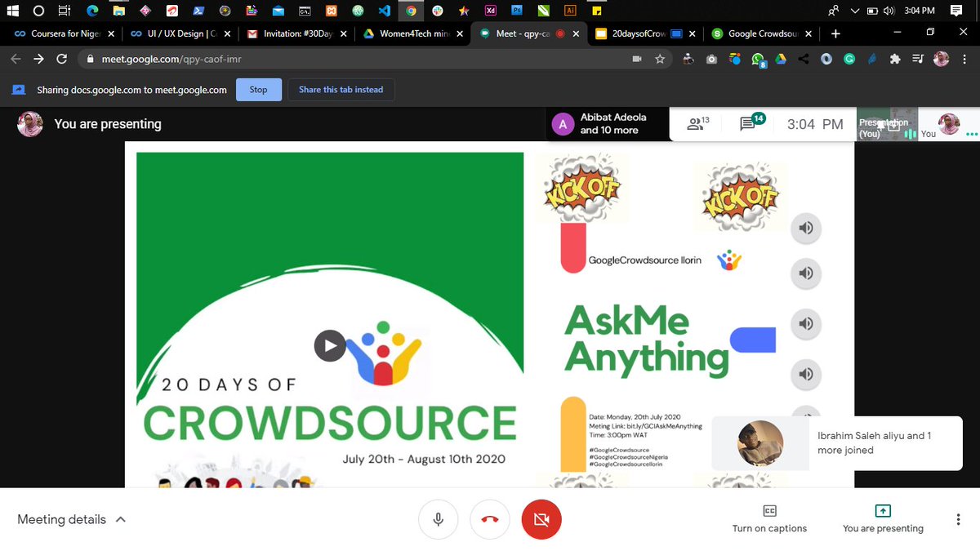Click the top speaker audio icon on slide
Image resolution: width=980 pixels, height=551 pixels.
(x=806, y=228)
